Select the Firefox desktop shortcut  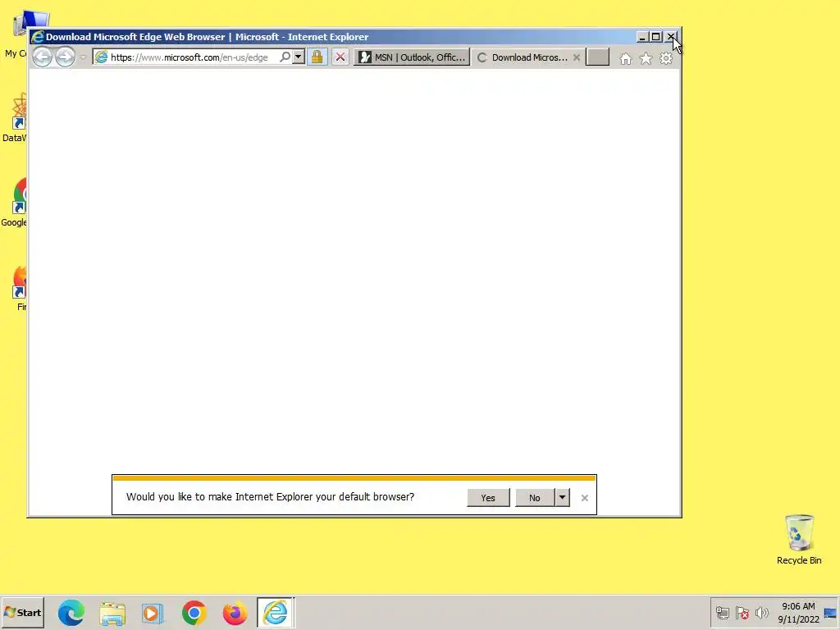pos(20,288)
